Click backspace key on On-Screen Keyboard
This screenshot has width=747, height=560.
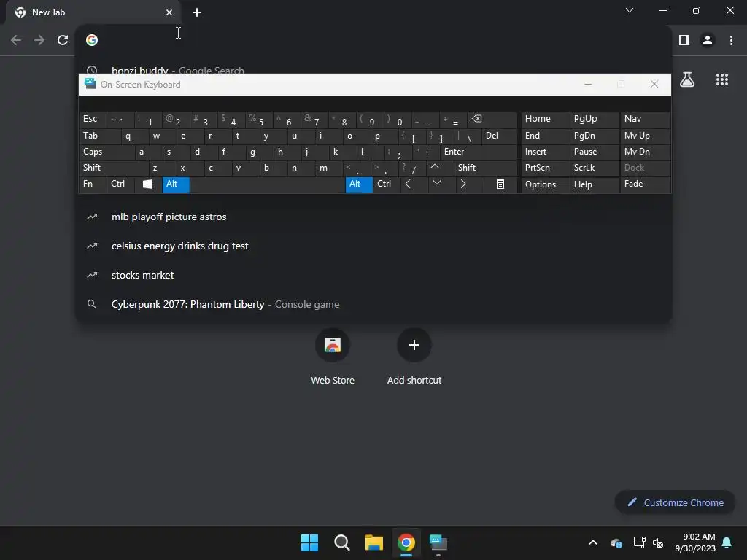coord(492,120)
